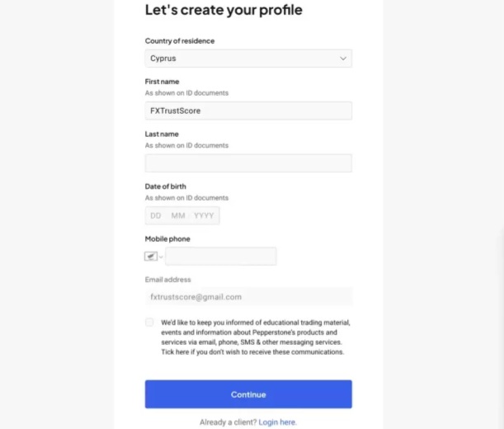Expand the phone country code chevron
Image resolution: width=504 pixels, height=429 pixels.
[x=161, y=257]
